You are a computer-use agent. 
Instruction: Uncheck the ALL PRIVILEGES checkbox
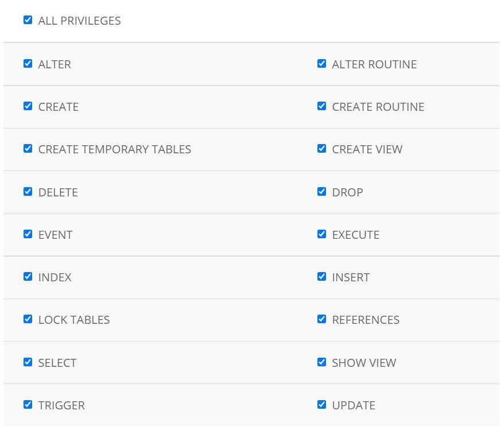pos(28,20)
